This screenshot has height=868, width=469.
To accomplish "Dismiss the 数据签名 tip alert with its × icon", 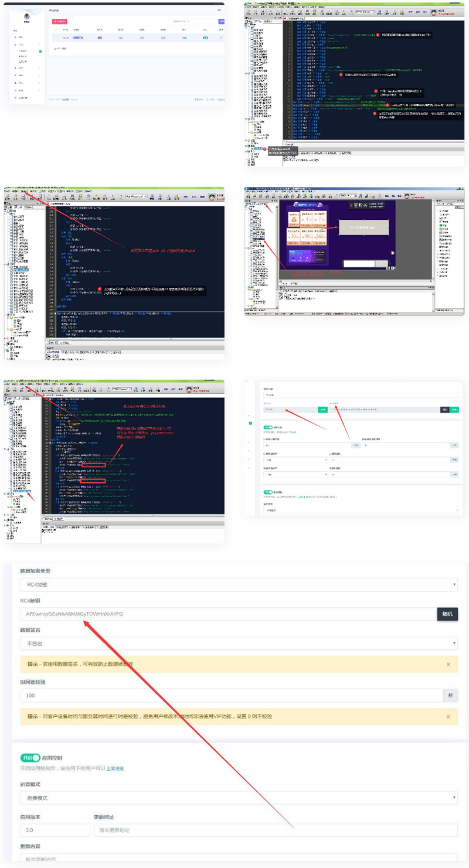I will [x=448, y=664].
